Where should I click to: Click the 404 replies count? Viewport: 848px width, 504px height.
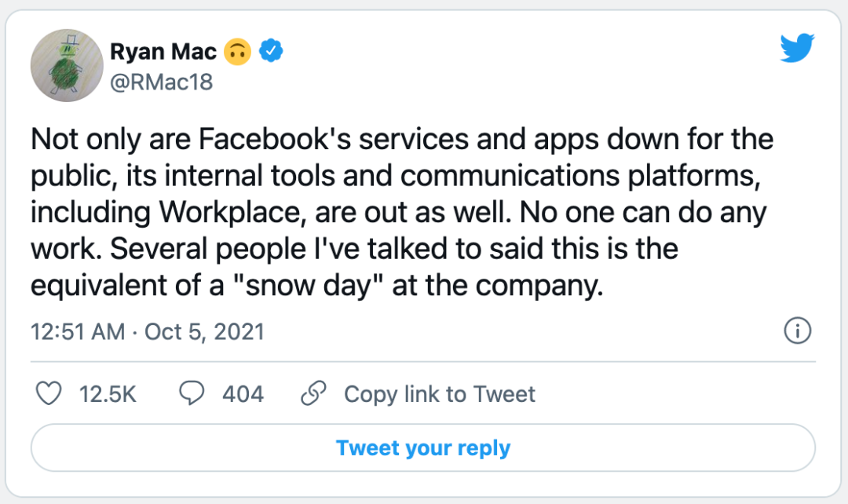pyautogui.click(x=243, y=393)
